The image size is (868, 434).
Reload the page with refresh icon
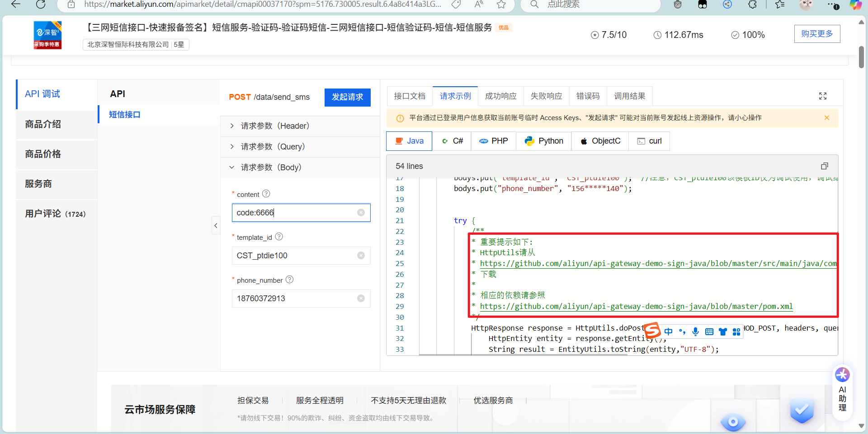(41, 4)
